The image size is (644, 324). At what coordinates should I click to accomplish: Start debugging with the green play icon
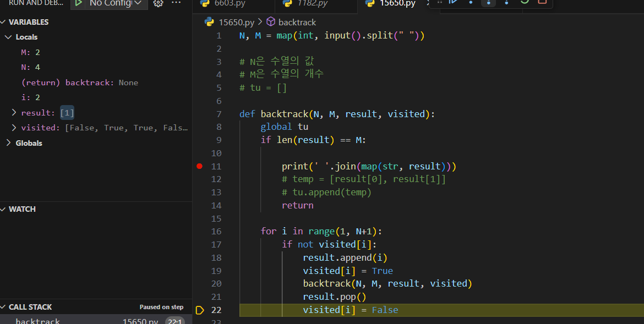point(78,3)
